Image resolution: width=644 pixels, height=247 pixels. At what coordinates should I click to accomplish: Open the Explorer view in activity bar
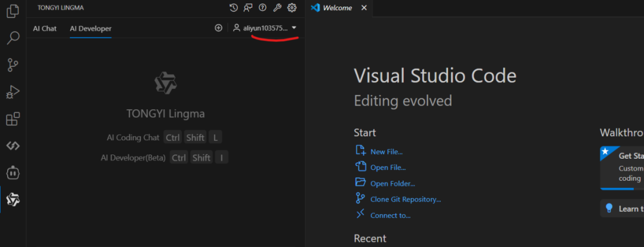(13, 11)
